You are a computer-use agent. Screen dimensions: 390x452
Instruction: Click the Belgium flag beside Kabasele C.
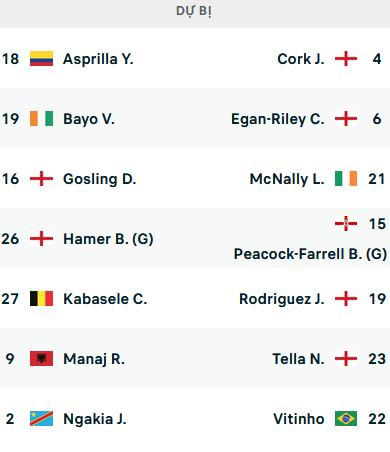41,299
